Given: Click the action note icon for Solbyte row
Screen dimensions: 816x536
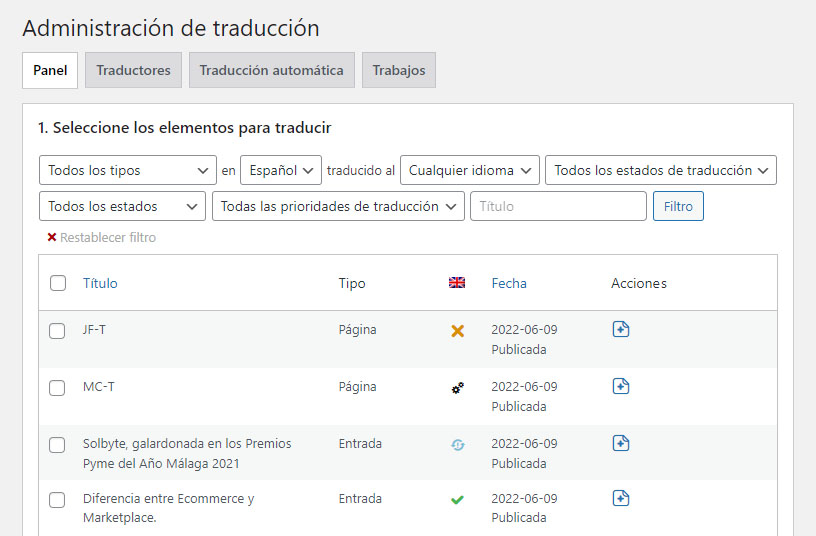Looking at the screenshot, I should (x=621, y=443).
